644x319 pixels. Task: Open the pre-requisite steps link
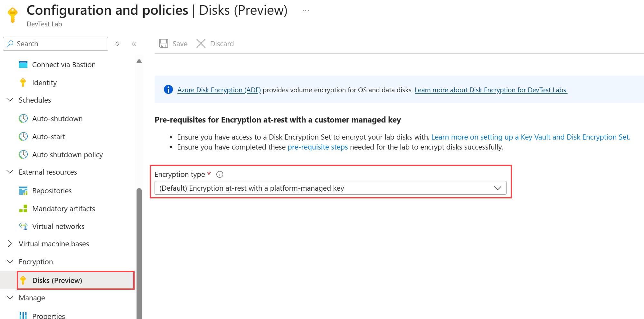tap(317, 147)
